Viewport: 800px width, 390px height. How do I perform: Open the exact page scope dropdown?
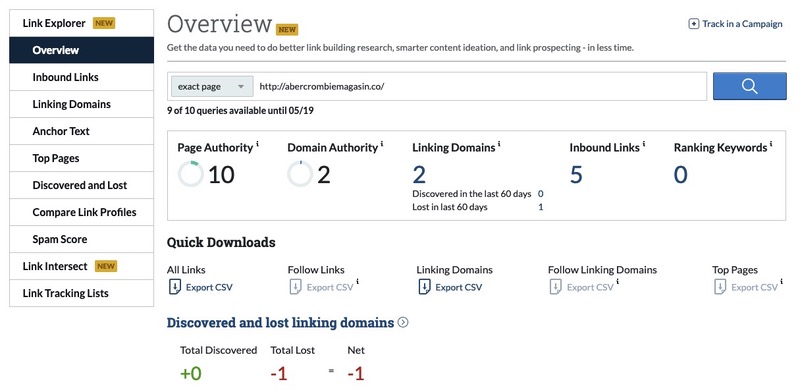coord(212,86)
